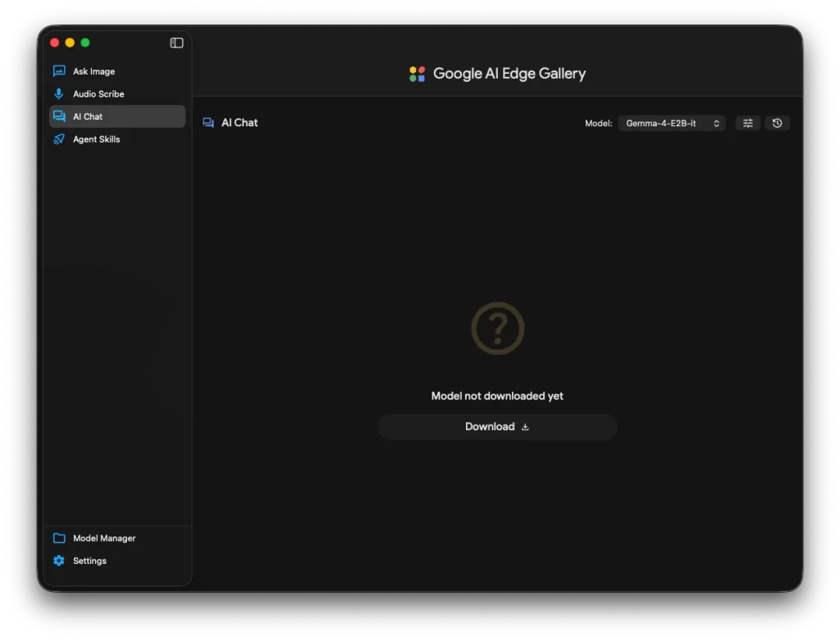This screenshot has height=641, width=840.
Task: Click the AI Chat bubbles sidebar icon
Action: coord(59,116)
